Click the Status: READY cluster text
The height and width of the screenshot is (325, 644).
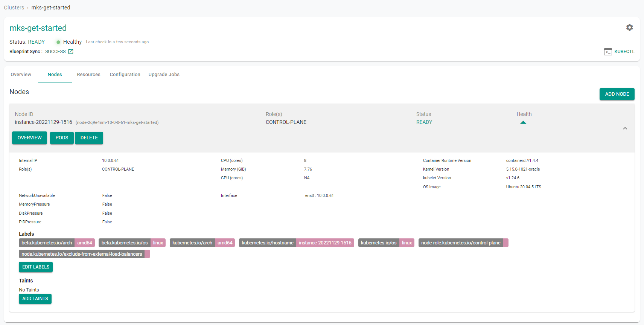tap(27, 42)
